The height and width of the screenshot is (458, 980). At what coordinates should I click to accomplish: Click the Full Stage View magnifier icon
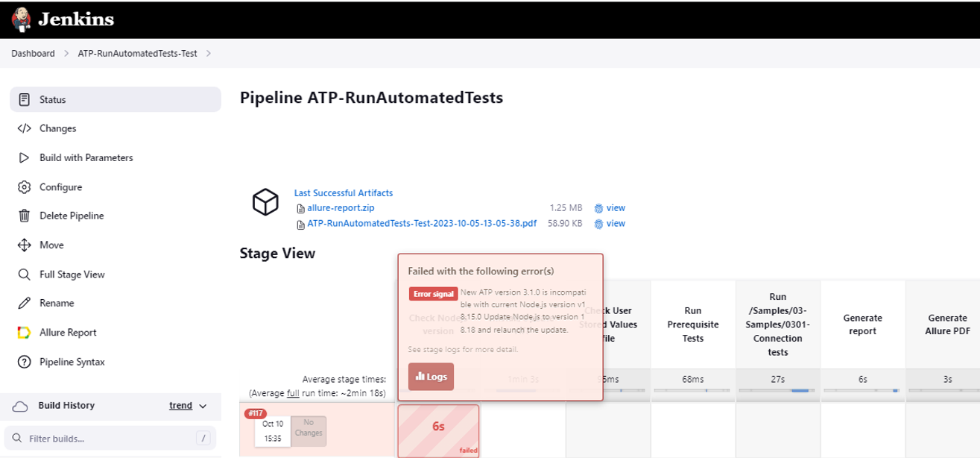point(24,275)
